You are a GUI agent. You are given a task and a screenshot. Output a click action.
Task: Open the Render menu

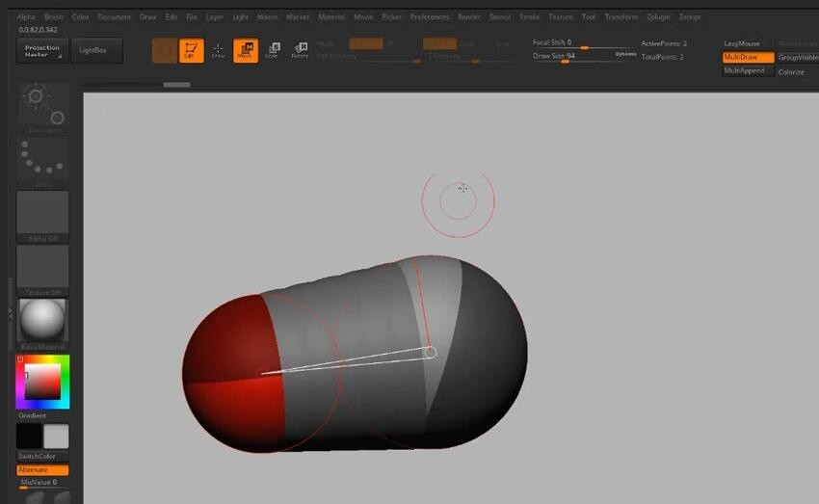469,17
